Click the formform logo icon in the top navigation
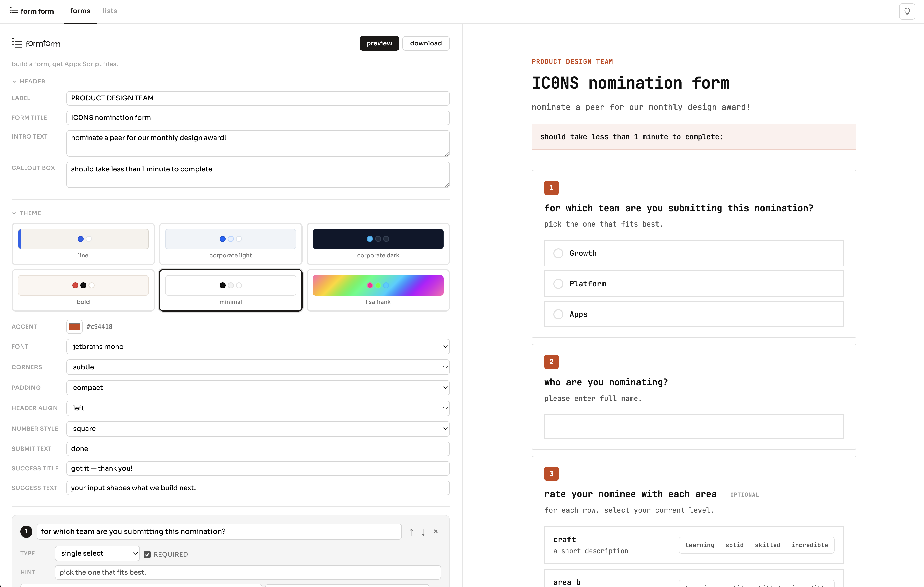 [x=14, y=11]
